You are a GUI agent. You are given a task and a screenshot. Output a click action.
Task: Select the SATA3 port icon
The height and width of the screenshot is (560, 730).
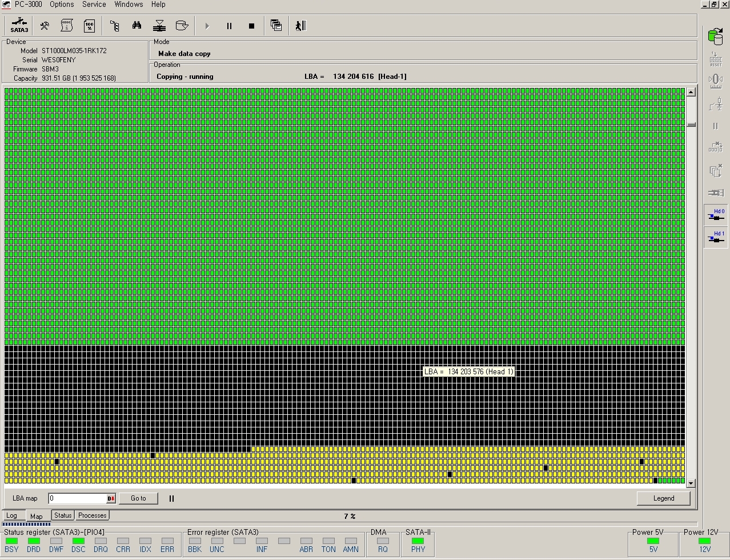(19, 26)
